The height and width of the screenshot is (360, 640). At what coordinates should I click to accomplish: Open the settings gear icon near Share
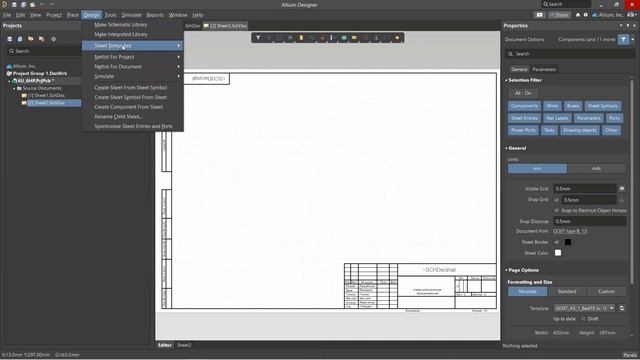(x=586, y=15)
